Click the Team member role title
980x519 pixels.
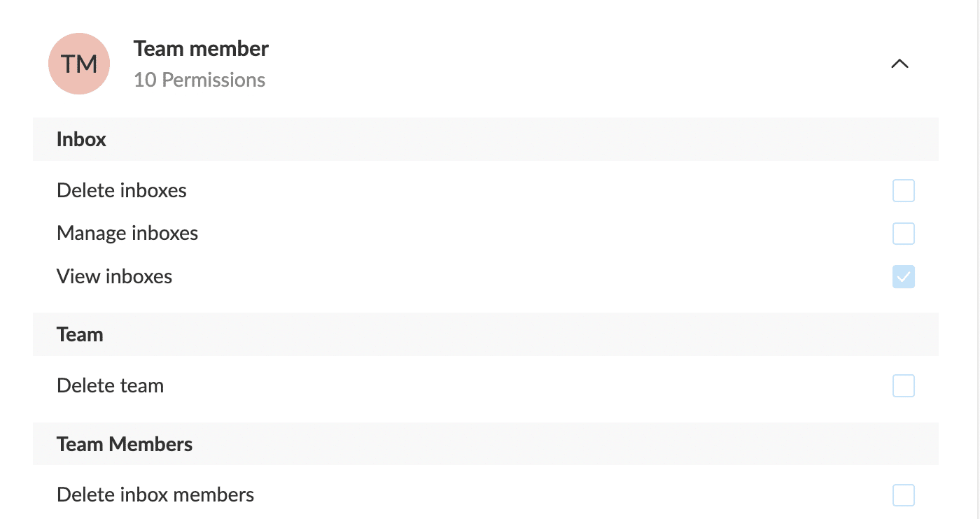[201, 48]
